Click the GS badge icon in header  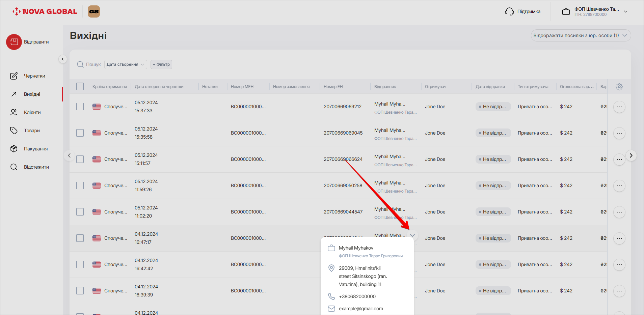point(94,11)
